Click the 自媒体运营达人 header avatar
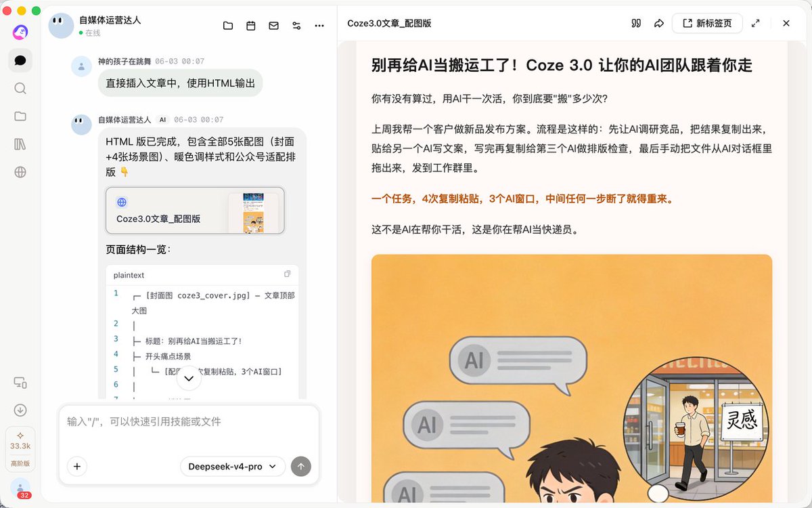 point(61,26)
